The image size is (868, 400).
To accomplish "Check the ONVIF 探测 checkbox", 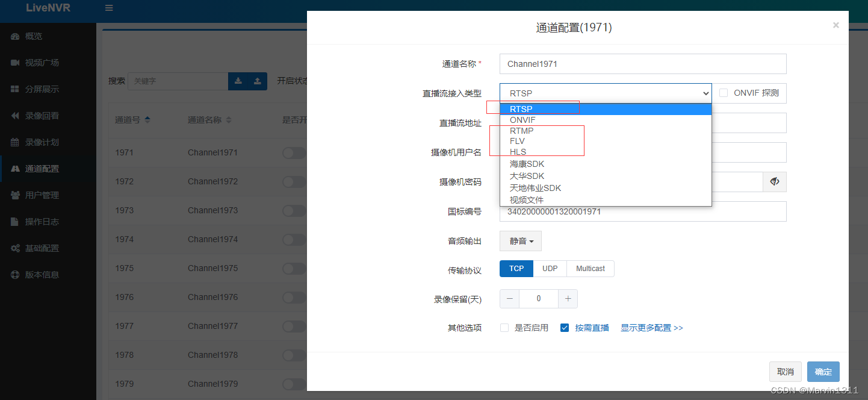I will coord(724,93).
